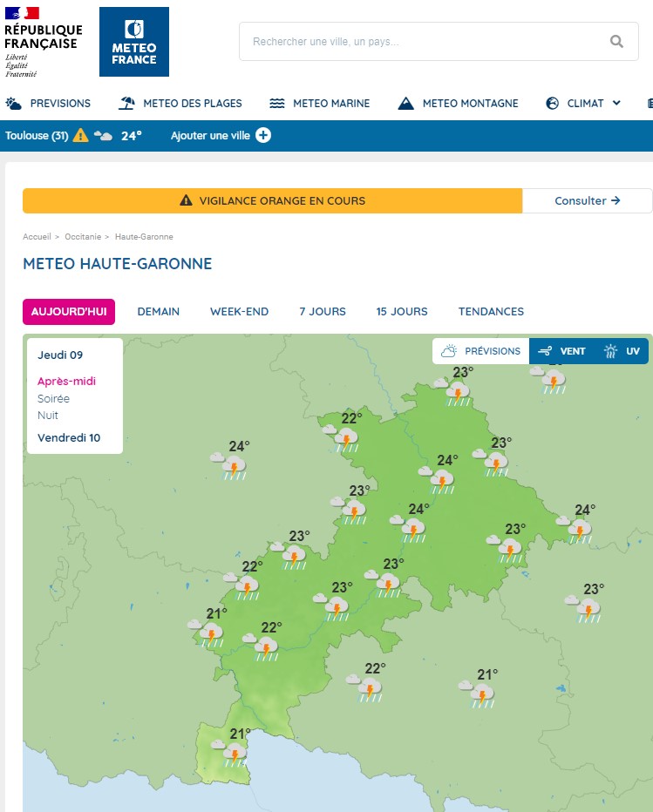This screenshot has height=812, width=653.
Task: Open Météo des Plages with the umbrella icon
Action: tap(180, 103)
